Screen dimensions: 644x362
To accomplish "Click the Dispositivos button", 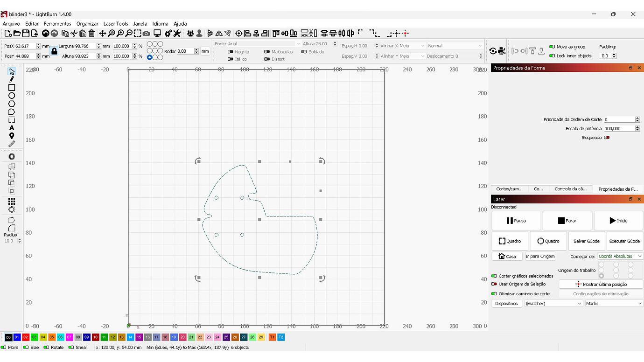I will click(507, 304).
